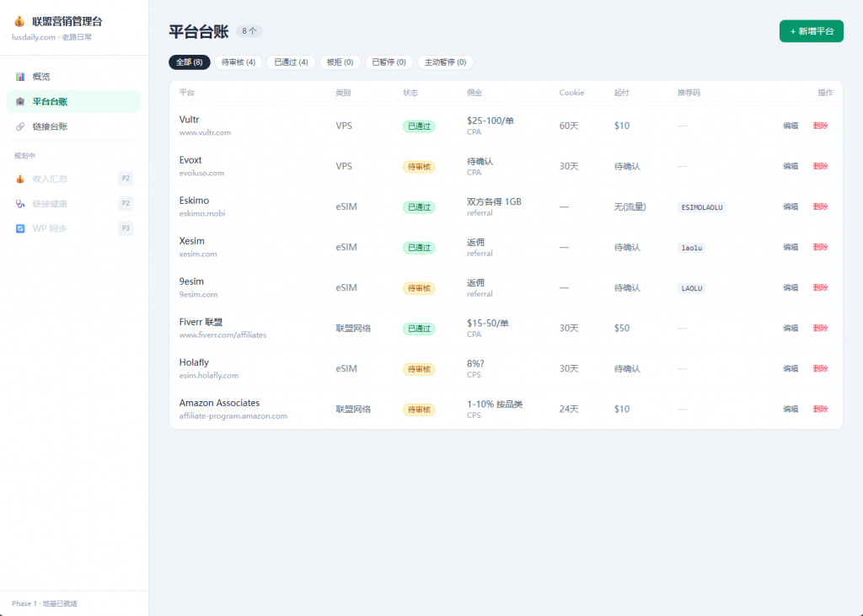
Task: Click the Overview chart icon in sidebar
Action: tap(20, 77)
